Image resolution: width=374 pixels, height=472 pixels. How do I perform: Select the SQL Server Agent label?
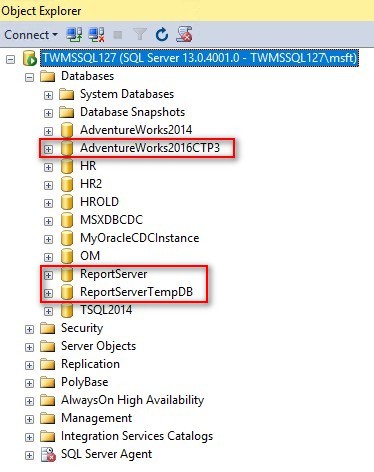point(107,454)
